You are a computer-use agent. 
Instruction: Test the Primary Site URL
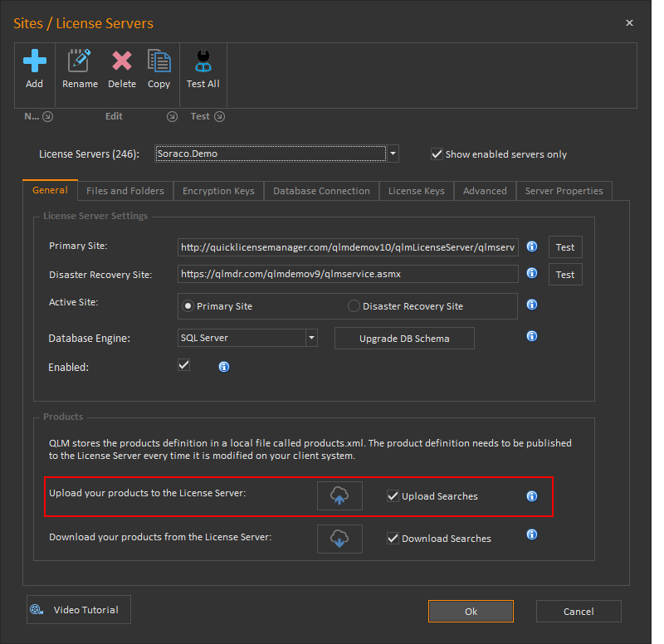(x=565, y=246)
